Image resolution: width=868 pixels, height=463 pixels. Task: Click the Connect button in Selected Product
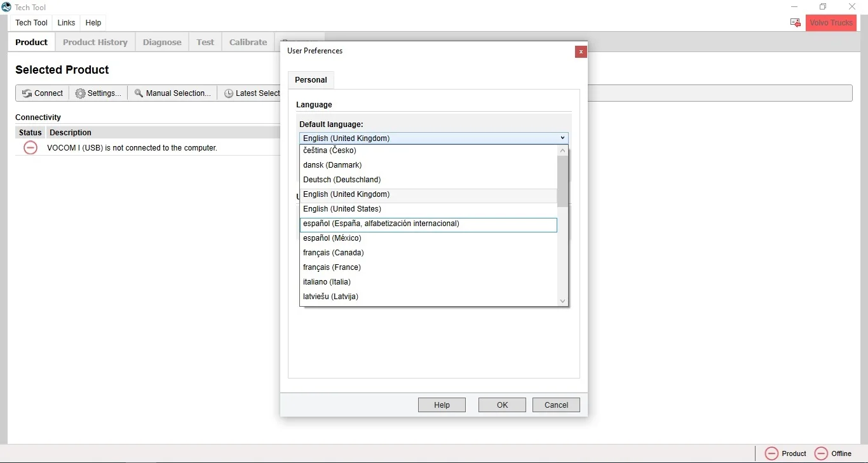(x=43, y=93)
